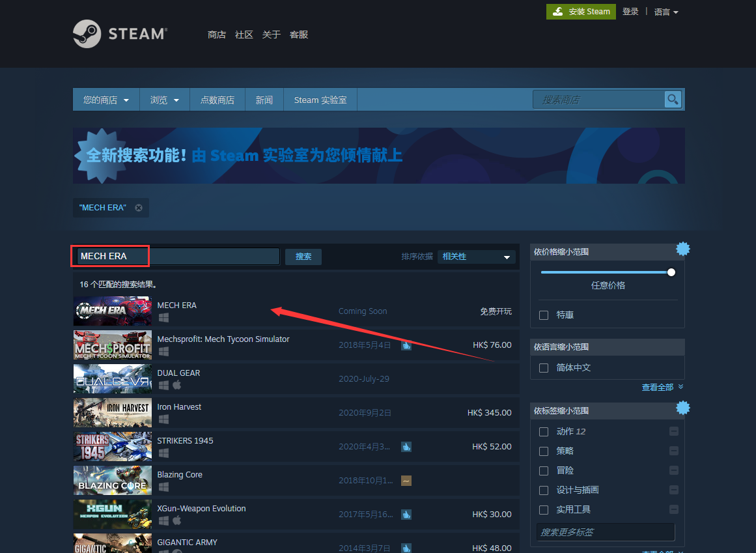Open the new search feature banner
Image resolution: width=756 pixels, height=553 pixels.
pyautogui.click(x=379, y=156)
